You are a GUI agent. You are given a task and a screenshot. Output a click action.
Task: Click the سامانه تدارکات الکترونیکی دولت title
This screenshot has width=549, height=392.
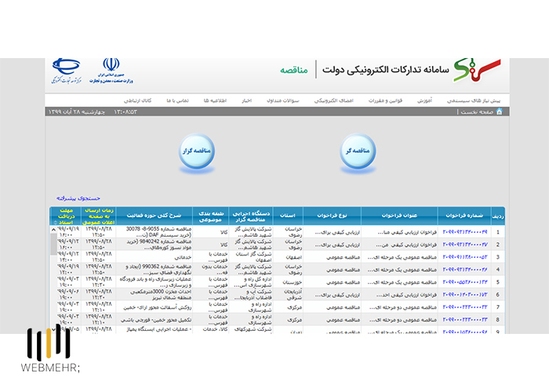tap(386, 70)
